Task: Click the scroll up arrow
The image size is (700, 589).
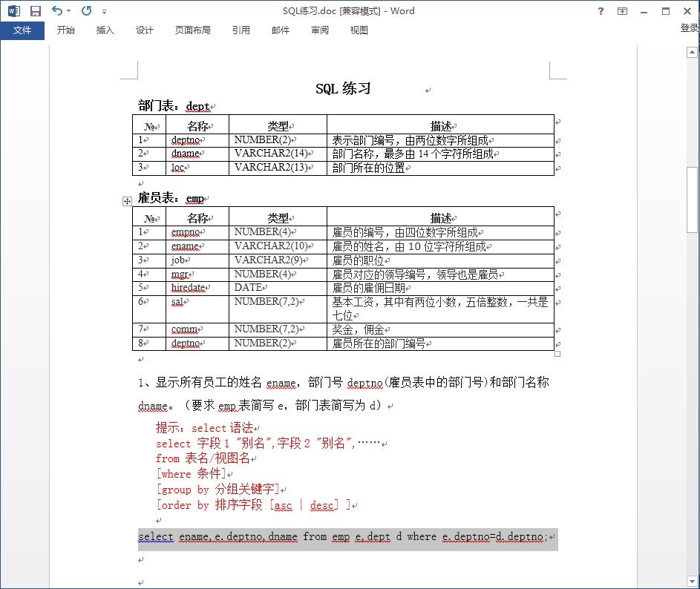Action: click(692, 53)
